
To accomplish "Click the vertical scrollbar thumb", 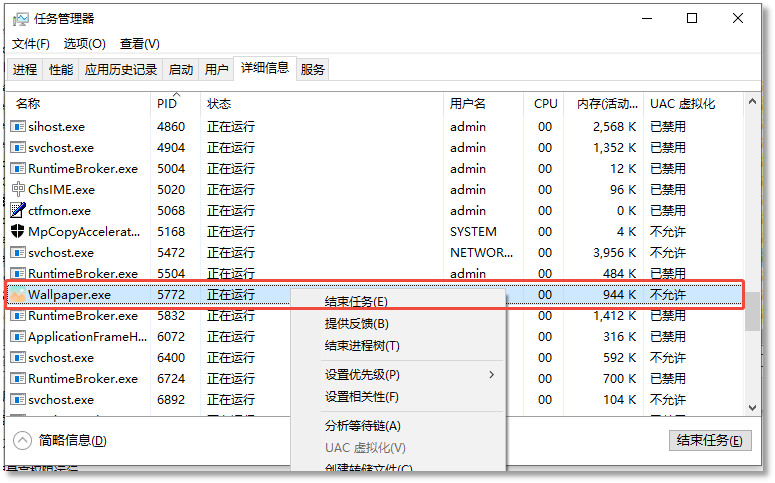I will click(x=752, y=311).
